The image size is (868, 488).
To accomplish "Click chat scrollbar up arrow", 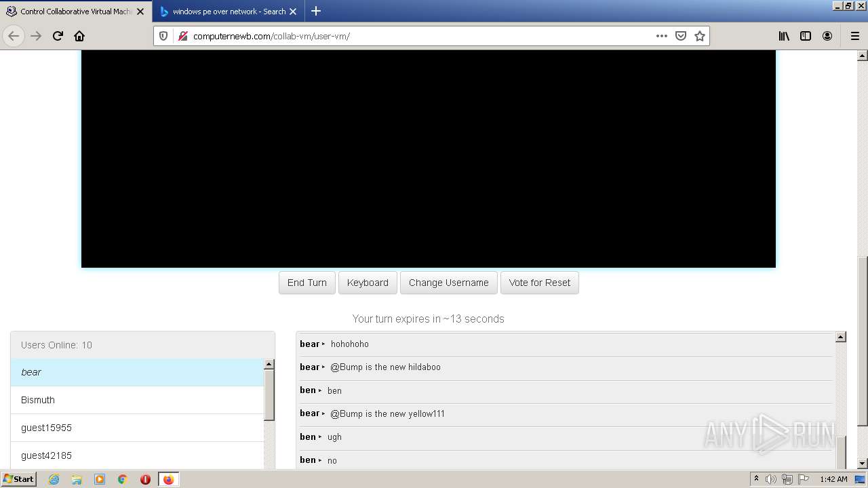I will tap(841, 337).
